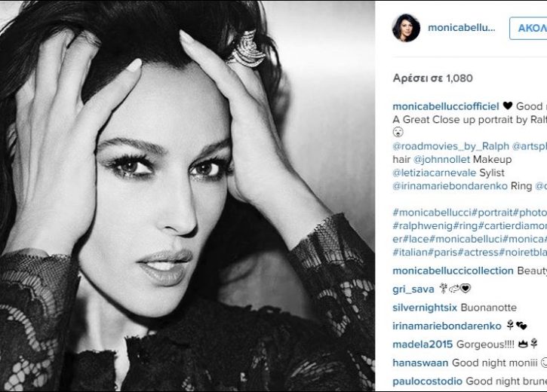Open the @irinamariebondarenko stylist mention
Viewport: 547px width, 392px height.
(450, 186)
